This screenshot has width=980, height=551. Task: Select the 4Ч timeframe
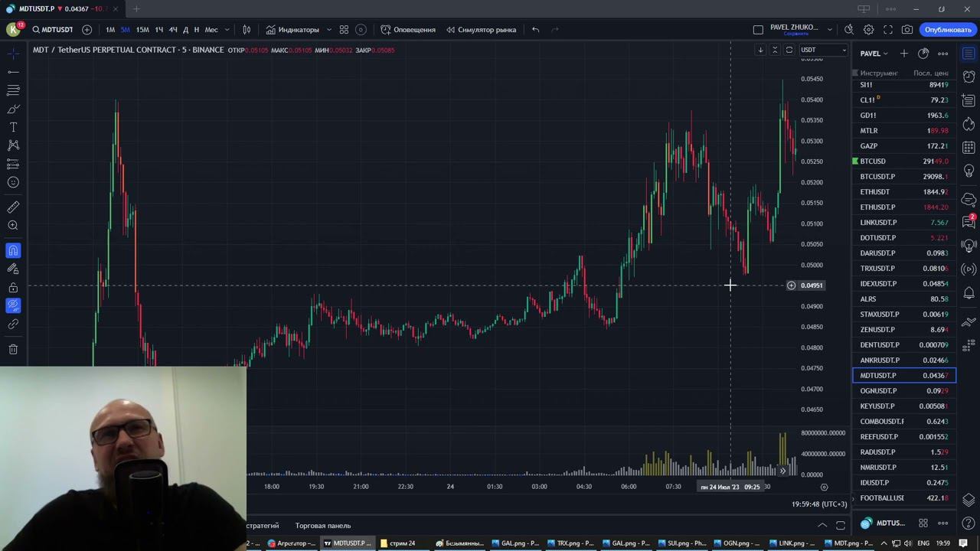click(x=173, y=30)
